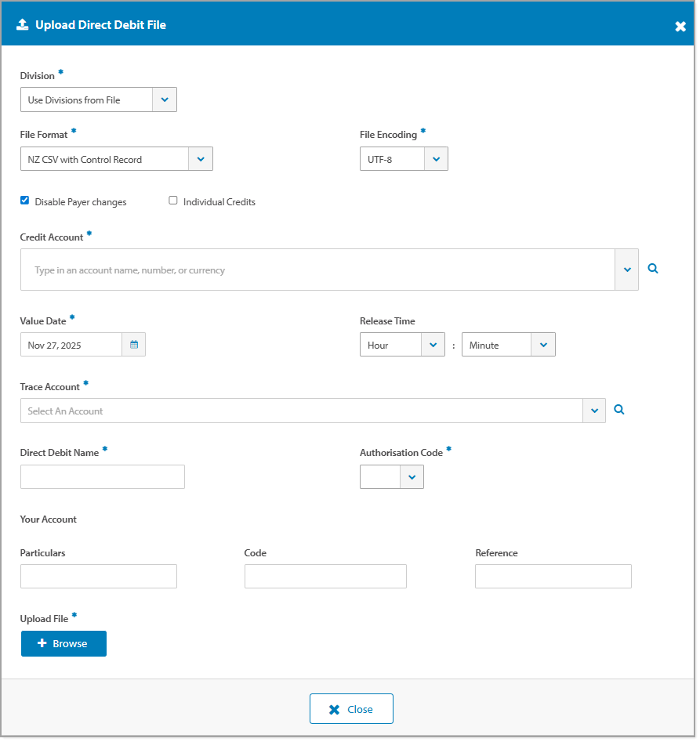Expand the File Format dropdown
Screen dimensions: 700x742
tap(201, 158)
